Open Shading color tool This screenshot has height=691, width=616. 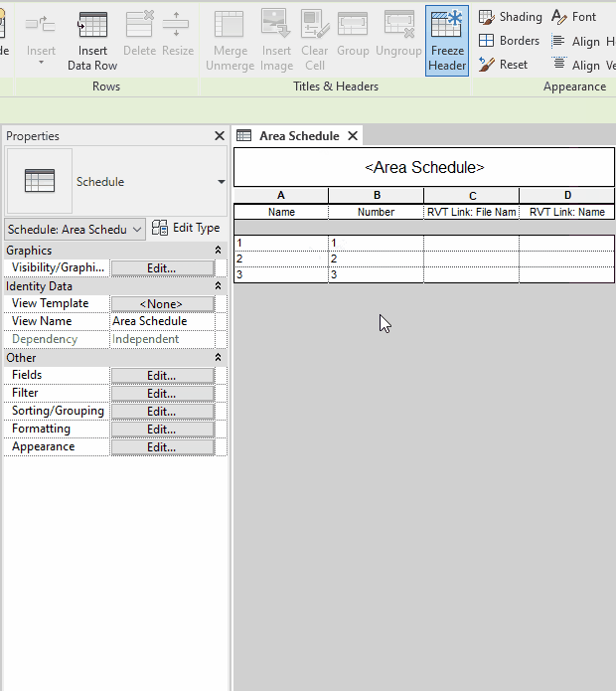tap(511, 17)
